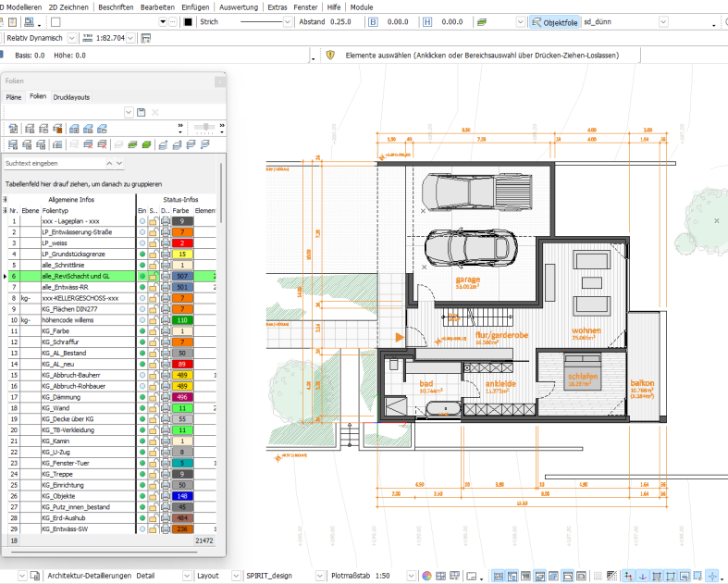Click the printer icon for KG_Kamin row

165,441
